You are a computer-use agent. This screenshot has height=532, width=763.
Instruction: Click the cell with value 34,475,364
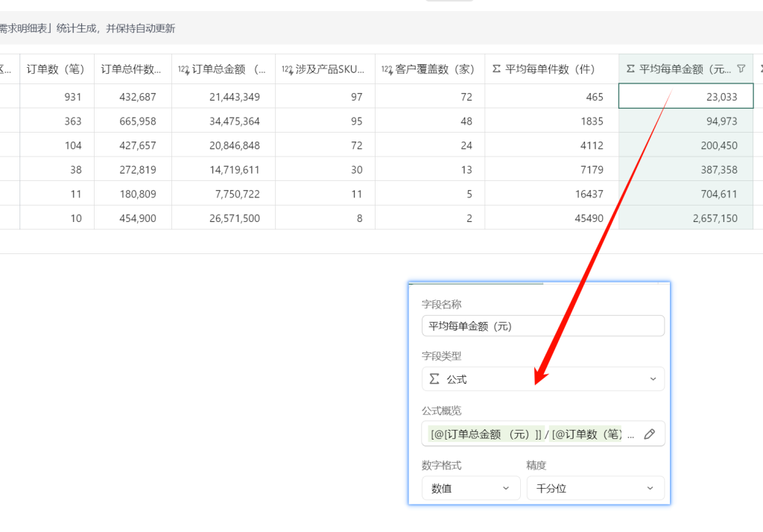tap(224, 121)
